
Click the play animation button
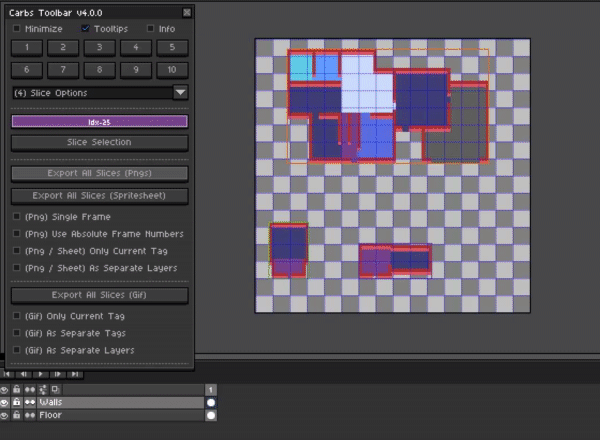(x=40, y=374)
